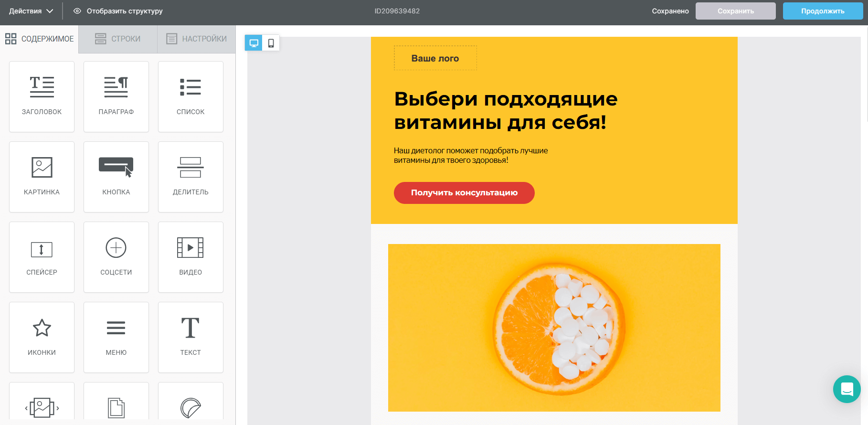Select the Видео content block
868x425 pixels.
(x=191, y=257)
